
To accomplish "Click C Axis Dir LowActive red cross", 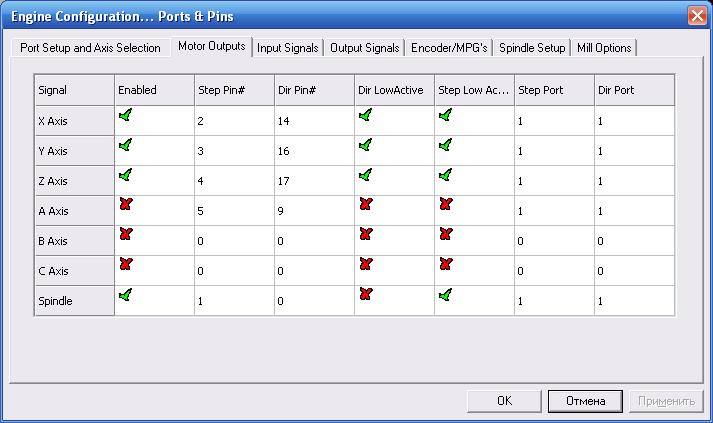I will coord(365,265).
